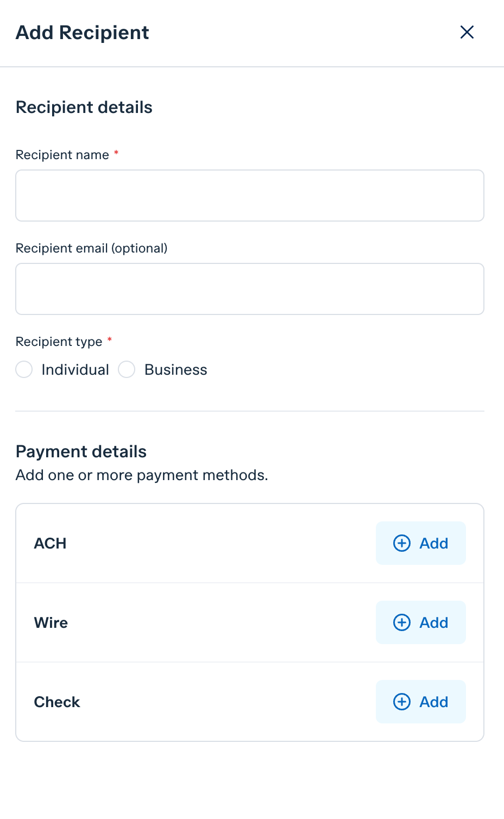Click the Check row label
The width and height of the screenshot is (504, 819).
pos(57,702)
